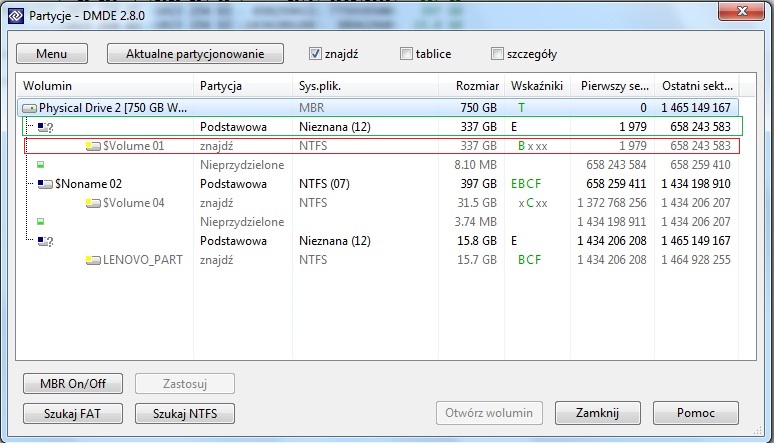774x443 pixels.
Task: Click unknown partition icon in 15.8 GB row
Action: [45, 241]
